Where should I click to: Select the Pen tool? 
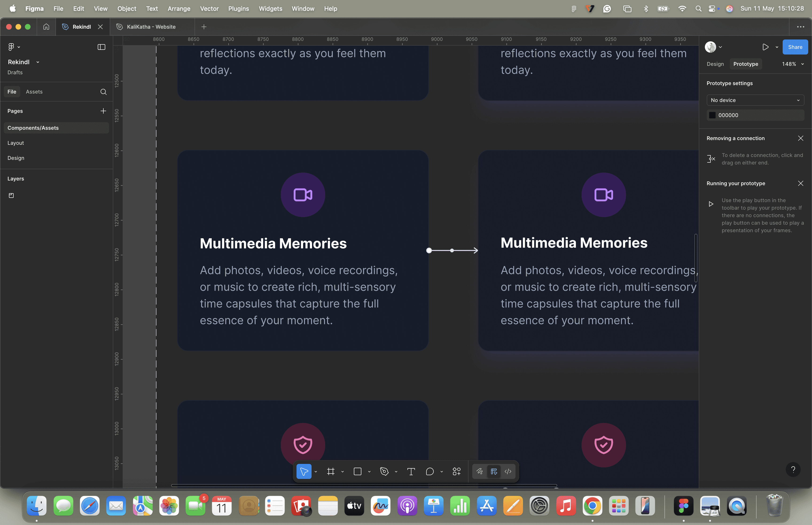click(384, 471)
